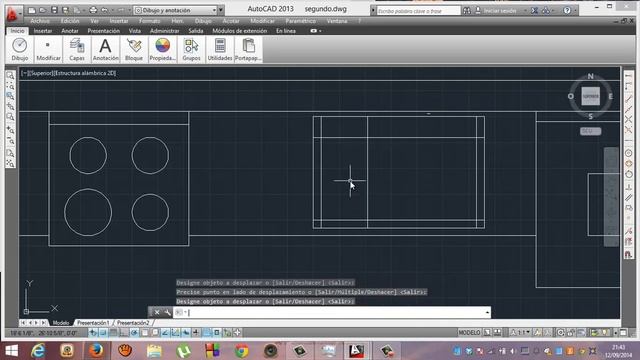The height and width of the screenshot is (360, 640).
Task: Switch to the Presentación1 layout tab
Action: coord(93,323)
